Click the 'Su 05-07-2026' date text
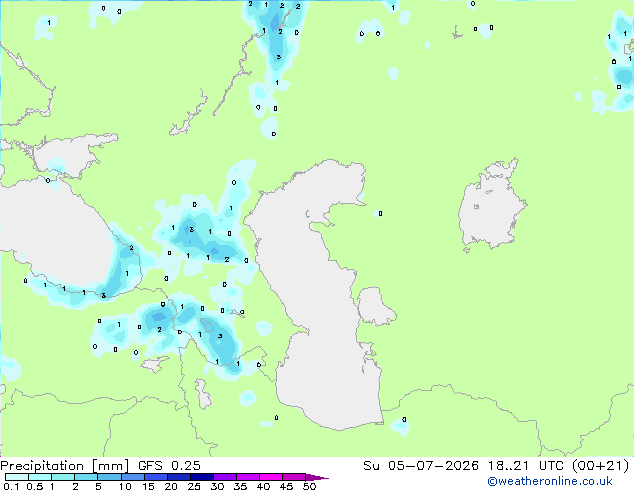This screenshot has width=634, height=490. click(x=421, y=466)
